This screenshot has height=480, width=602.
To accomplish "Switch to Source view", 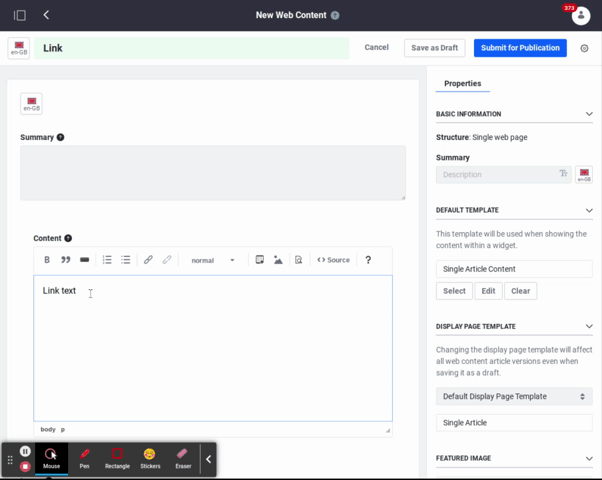I will click(333, 260).
